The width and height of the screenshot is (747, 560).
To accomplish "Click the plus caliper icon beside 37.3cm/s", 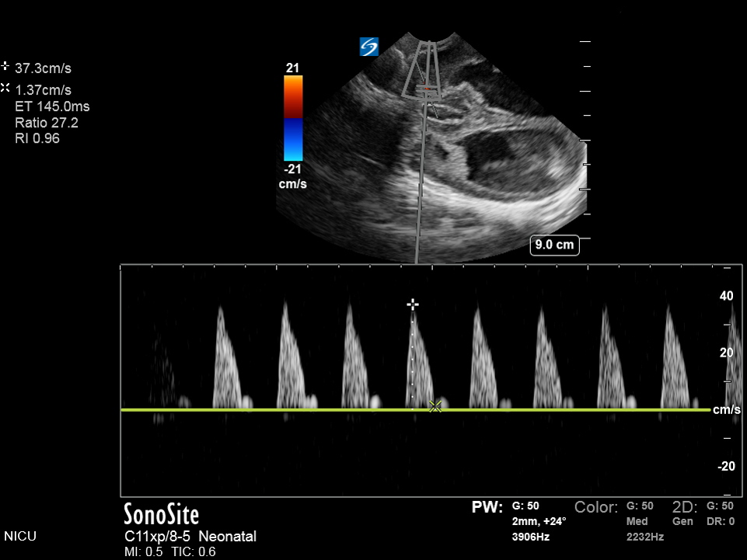I will point(6,67).
